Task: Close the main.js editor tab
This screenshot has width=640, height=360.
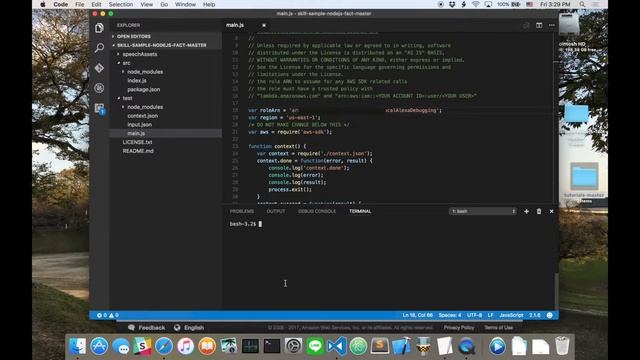Action: [264, 25]
